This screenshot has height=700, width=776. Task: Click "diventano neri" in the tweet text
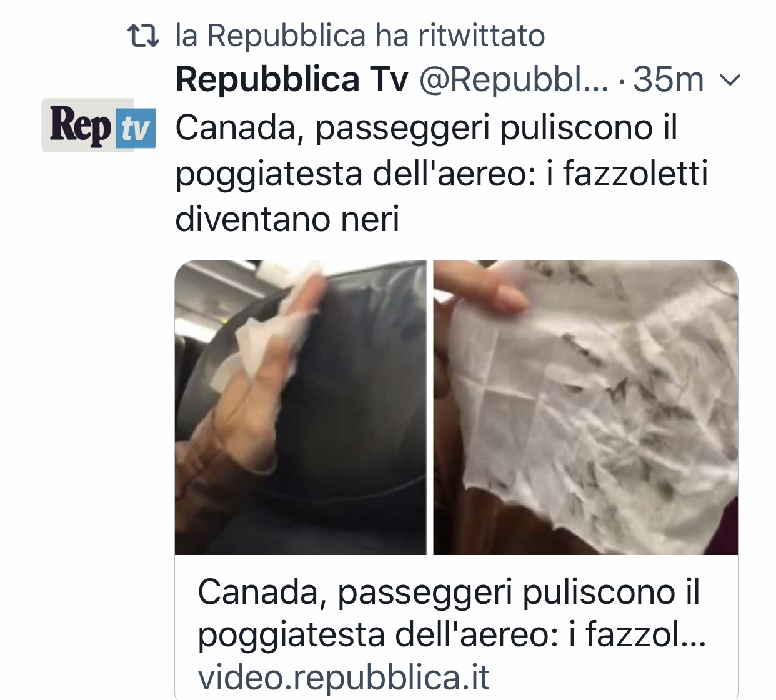pos(287,219)
